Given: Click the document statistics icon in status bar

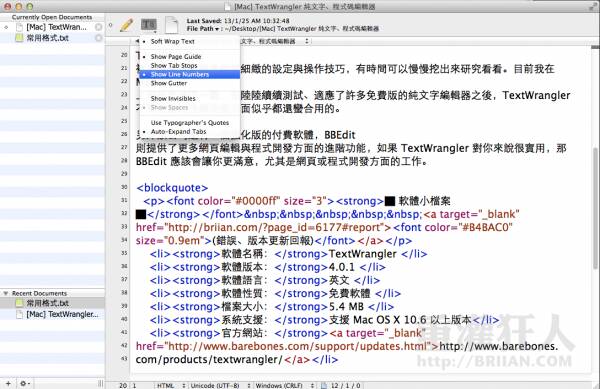Looking at the screenshot, I should [324, 386].
